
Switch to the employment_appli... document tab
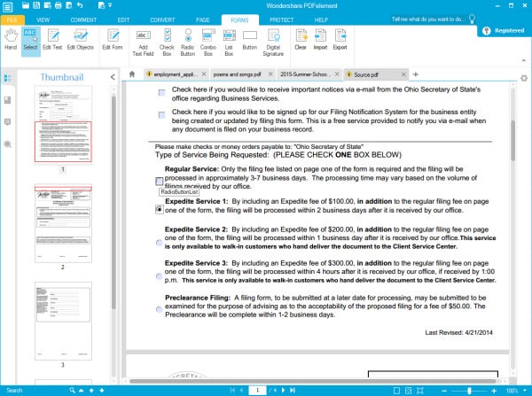pos(176,74)
